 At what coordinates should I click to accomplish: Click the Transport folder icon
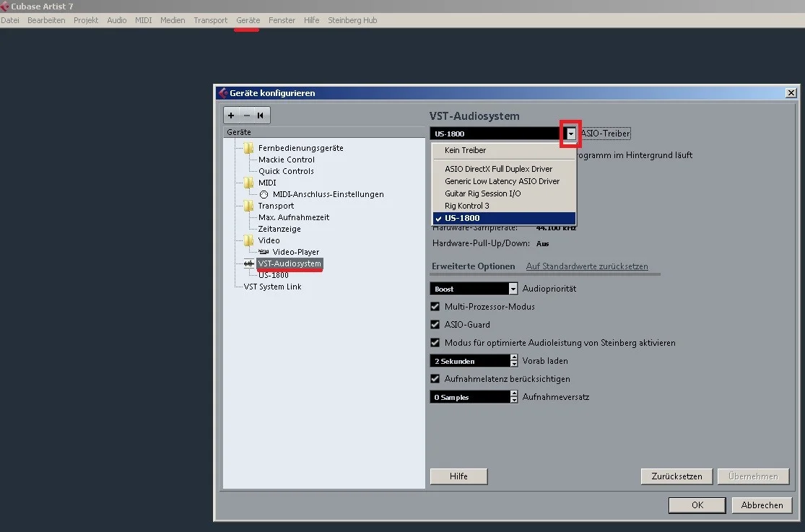[x=248, y=206]
